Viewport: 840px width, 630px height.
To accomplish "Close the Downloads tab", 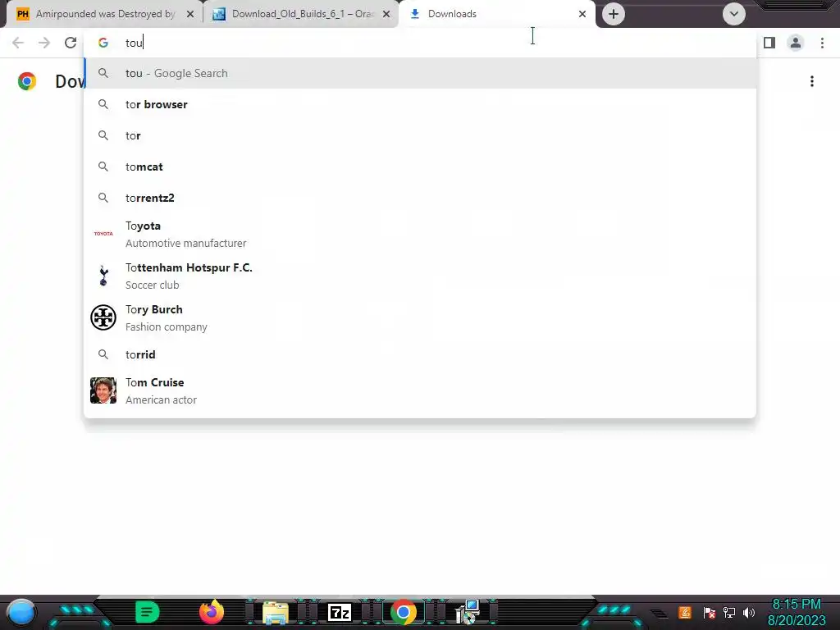I will [582, 14].
